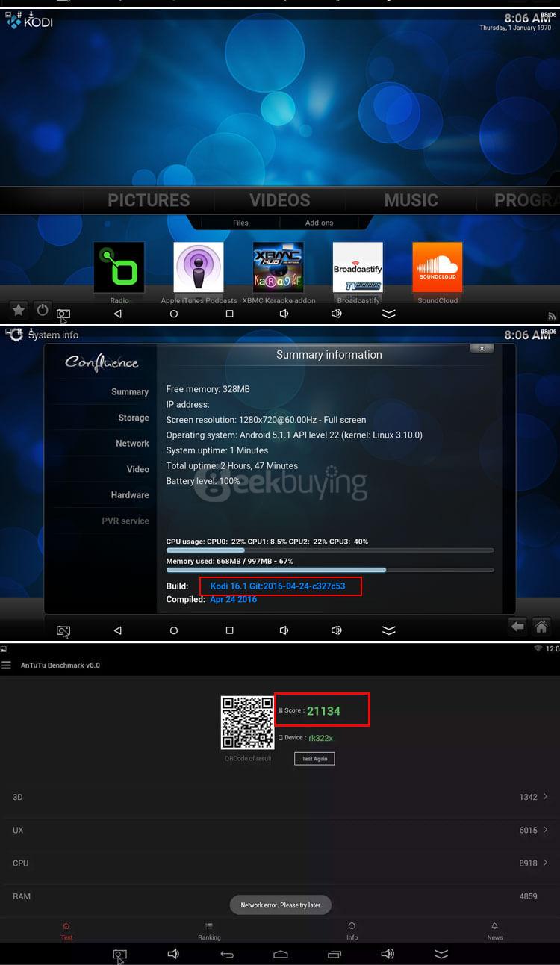Hide navigation bar on Kodi home screen
This screenshot has width=560, height=965.
click(389, 314)
